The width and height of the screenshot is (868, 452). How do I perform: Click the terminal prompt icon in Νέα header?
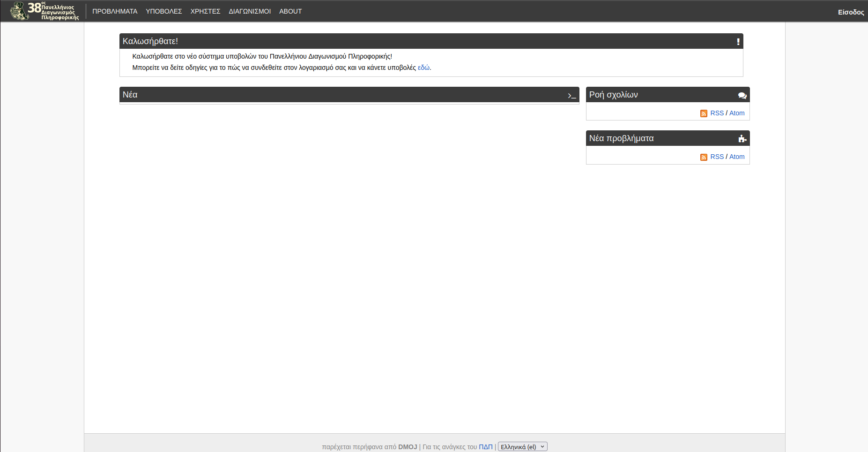pyautogui.click(x=571, y=96)
